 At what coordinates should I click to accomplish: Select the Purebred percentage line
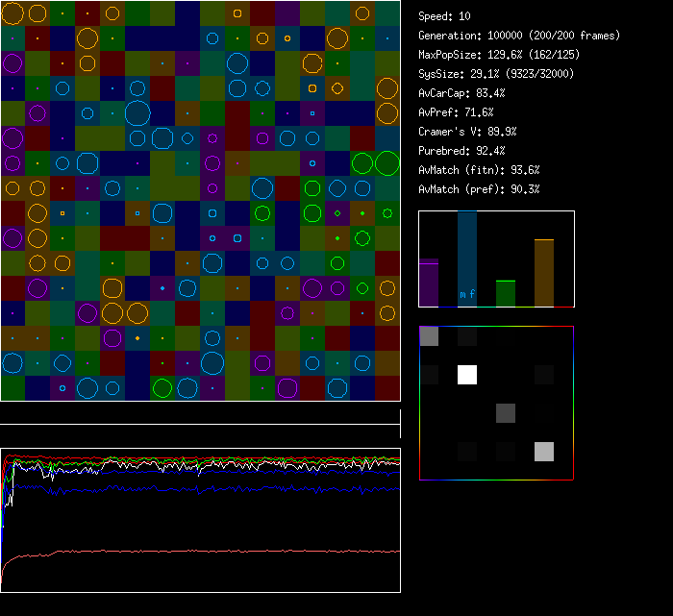(x=461, y=151)
